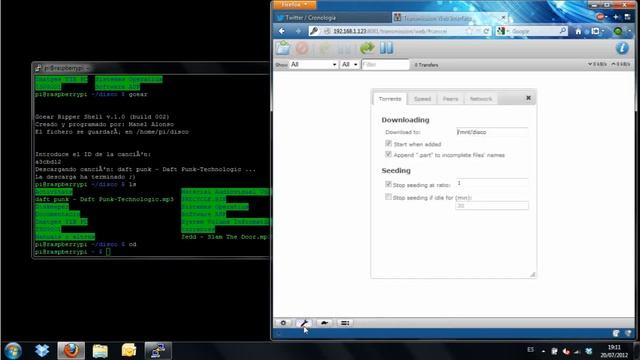640x360 pixels.
Task: Click the PuTTY taskbar icon
Action: (158, 350)
